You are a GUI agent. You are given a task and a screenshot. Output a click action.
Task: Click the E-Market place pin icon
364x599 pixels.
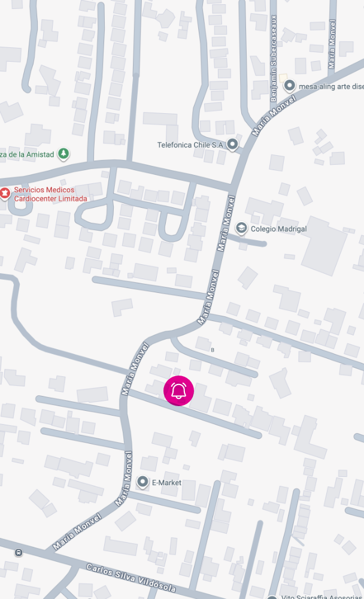tap(142, 482)
